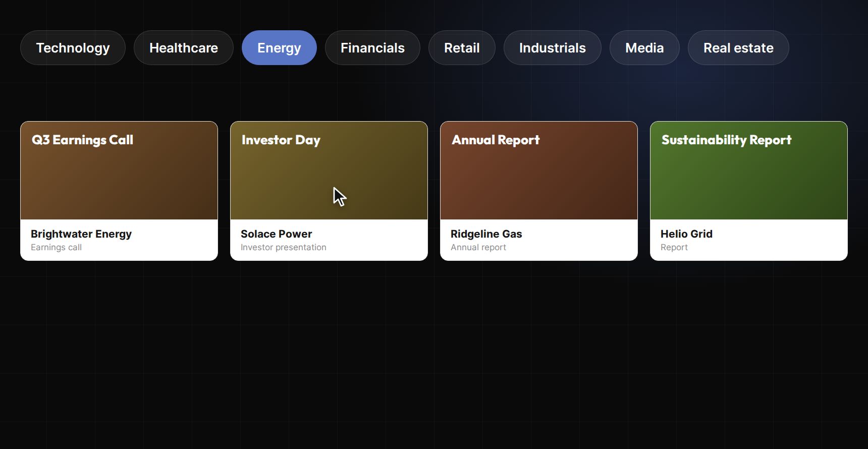Click the Brightwater Energy company name

tap(81, 234)
